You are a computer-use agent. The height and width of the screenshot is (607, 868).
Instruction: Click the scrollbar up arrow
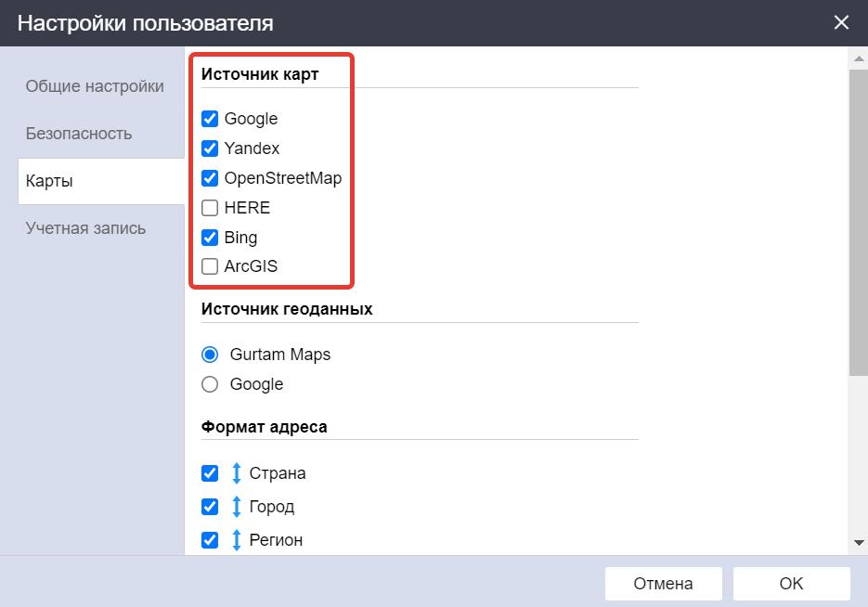click(859, 58)
